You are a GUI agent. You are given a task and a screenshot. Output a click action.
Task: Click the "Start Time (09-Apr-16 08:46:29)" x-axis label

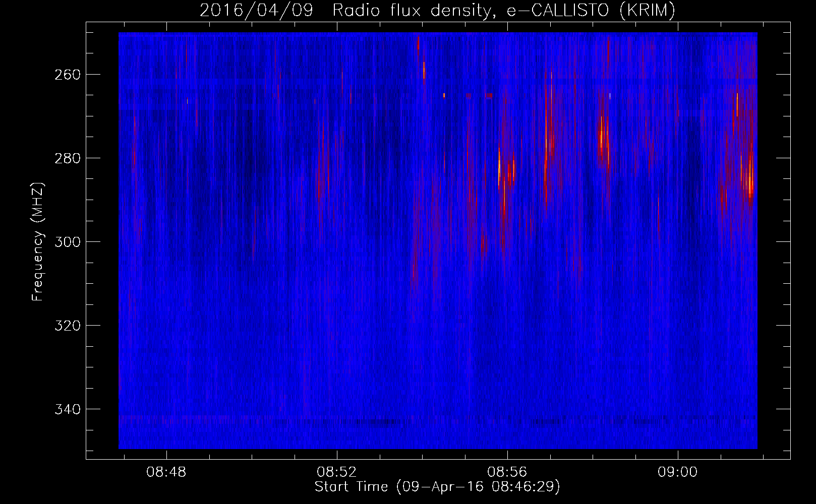point(437,487)
